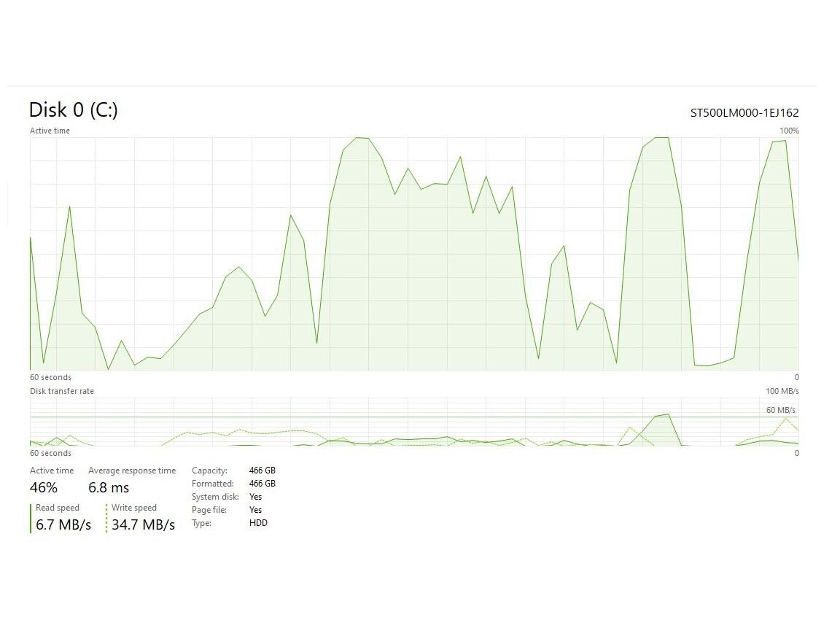Select the HDD type value

[x=258, y=523]
